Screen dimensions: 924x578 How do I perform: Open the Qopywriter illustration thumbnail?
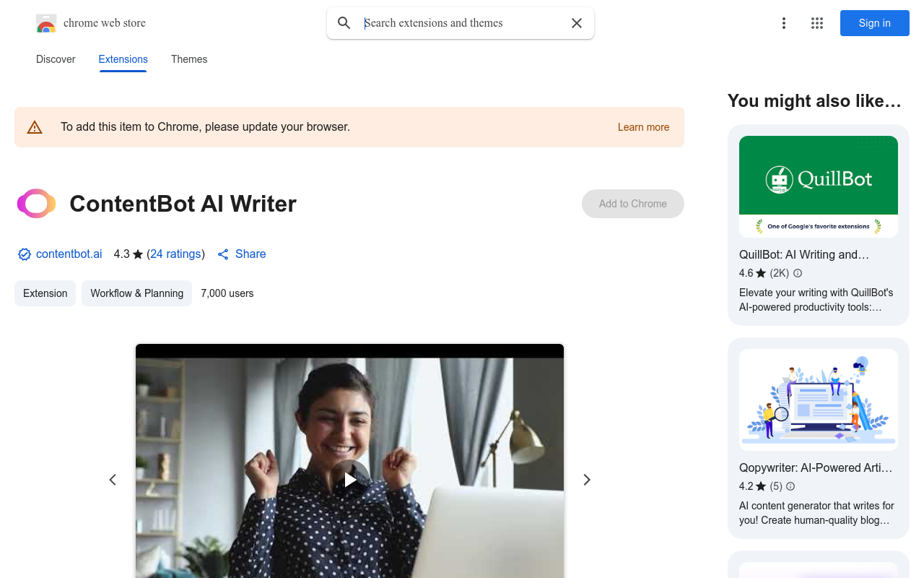pos(819,400)
